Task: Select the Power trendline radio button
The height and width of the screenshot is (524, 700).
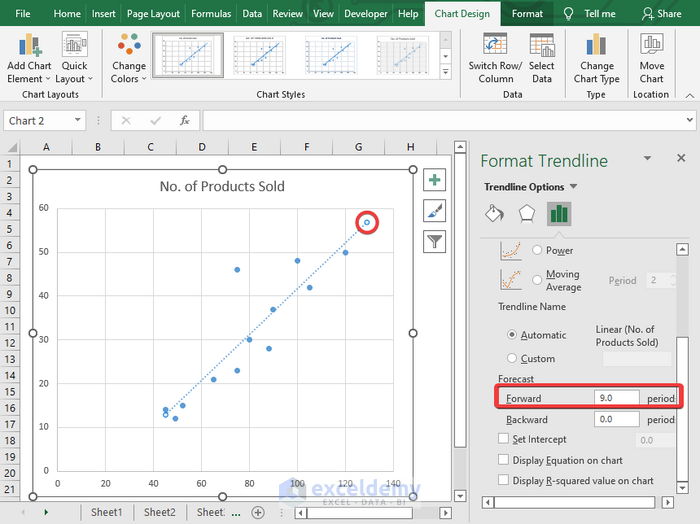Action: coord(538,250)
